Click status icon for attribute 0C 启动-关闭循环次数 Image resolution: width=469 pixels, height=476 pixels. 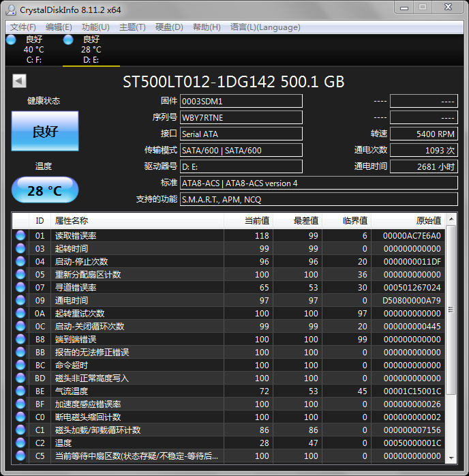click(x=20, y=327)
